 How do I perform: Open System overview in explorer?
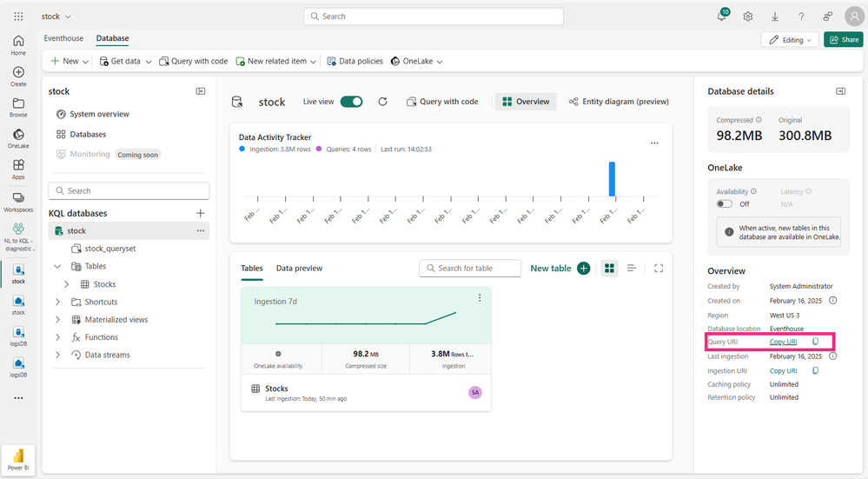pos(93,114)
